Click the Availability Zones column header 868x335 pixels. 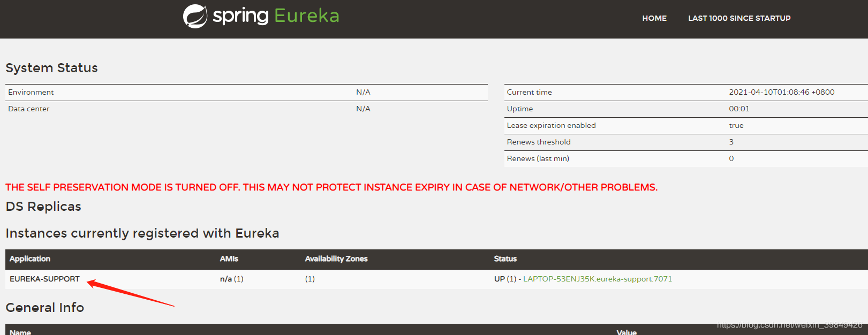(336, 258)
